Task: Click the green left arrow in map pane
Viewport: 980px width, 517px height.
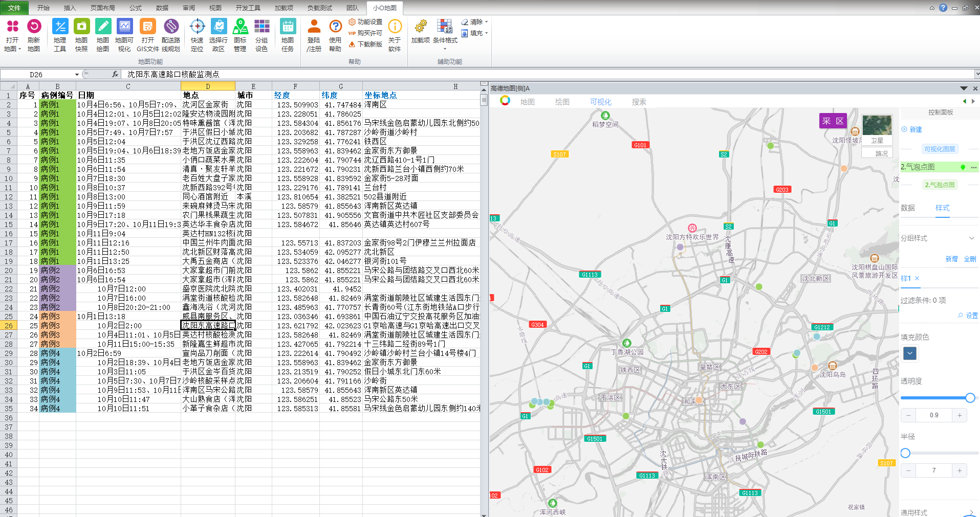Action: click(x=965, y=101)
